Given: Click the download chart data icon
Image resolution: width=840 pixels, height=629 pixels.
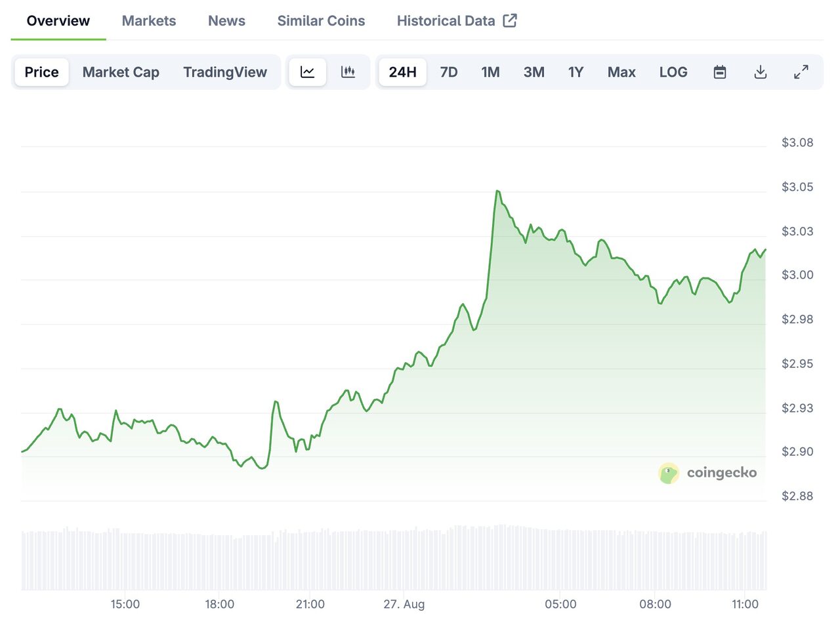Looking at the screenshot, I should [x=761, y=72].
